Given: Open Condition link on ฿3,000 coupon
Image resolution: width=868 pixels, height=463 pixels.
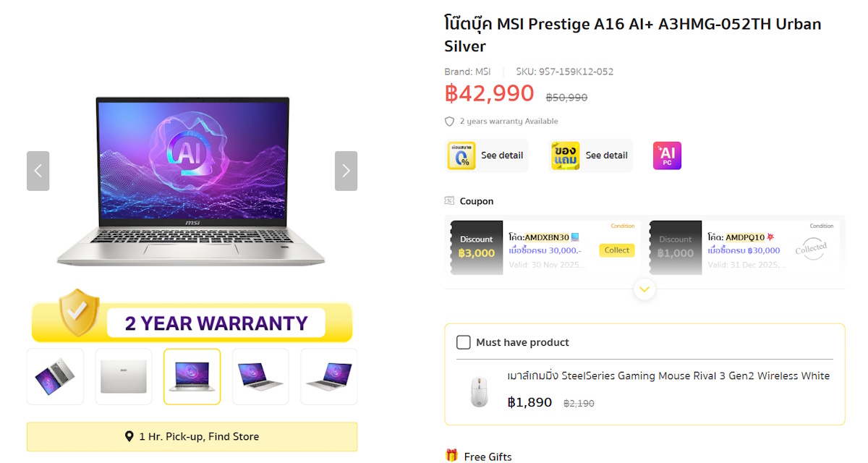Looking at the screenshot, I should tap(622, 226).
